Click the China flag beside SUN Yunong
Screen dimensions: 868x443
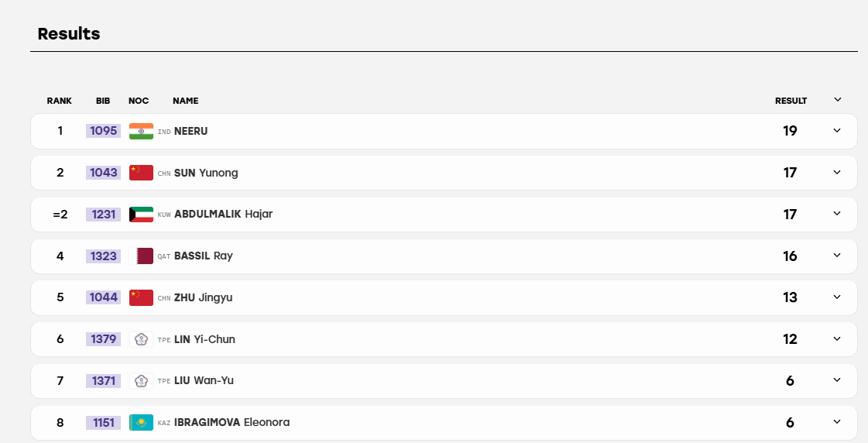pyautogui.click(x=141, y=173)
